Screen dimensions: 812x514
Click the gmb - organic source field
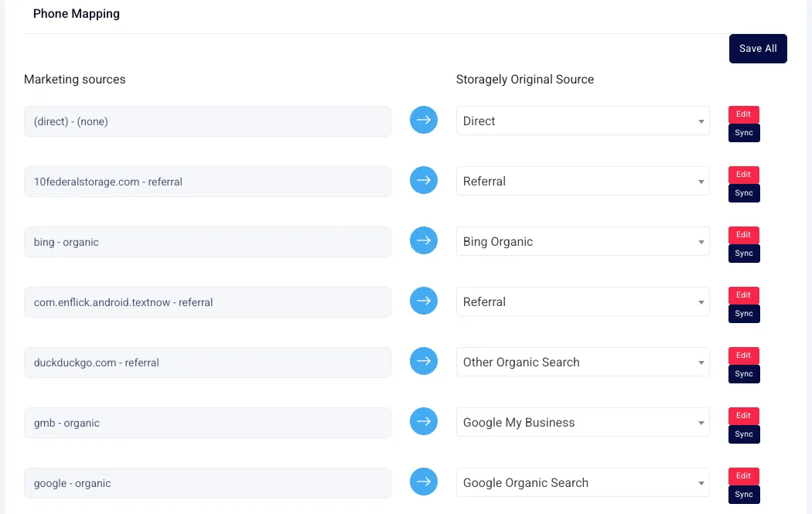click(207, 423)
